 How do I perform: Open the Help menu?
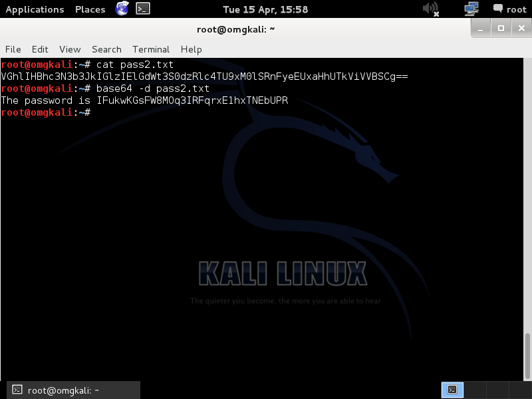(x=191, y=49)
